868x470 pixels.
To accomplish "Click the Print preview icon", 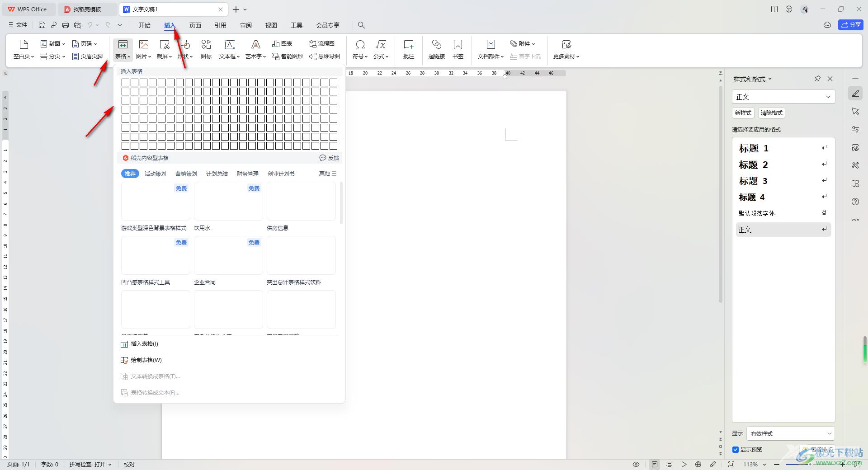I will (77, 25).
